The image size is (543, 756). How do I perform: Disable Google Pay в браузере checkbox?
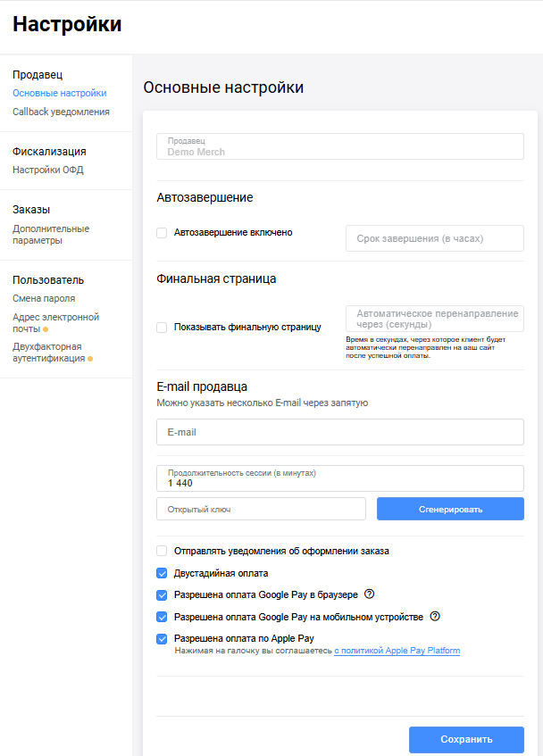[x=162, y=594]
